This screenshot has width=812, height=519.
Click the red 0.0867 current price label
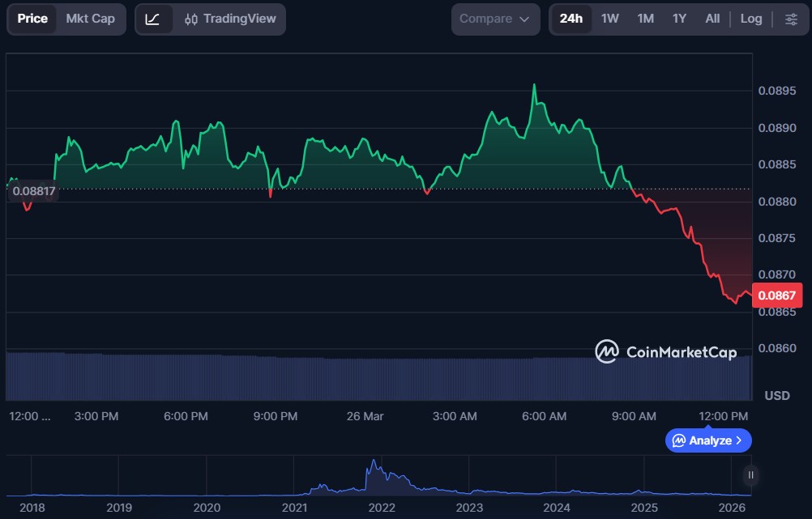(777, 295)
